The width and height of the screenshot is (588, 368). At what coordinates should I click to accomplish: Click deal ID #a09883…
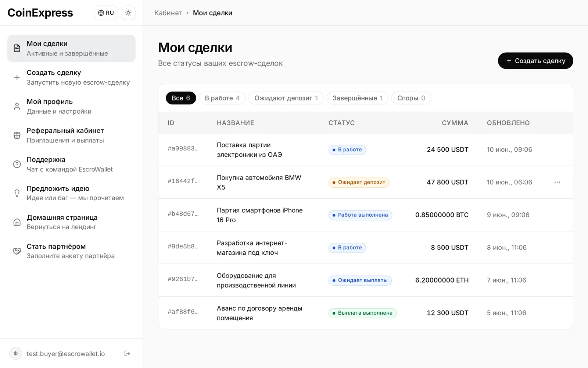[x=183, y=149]
